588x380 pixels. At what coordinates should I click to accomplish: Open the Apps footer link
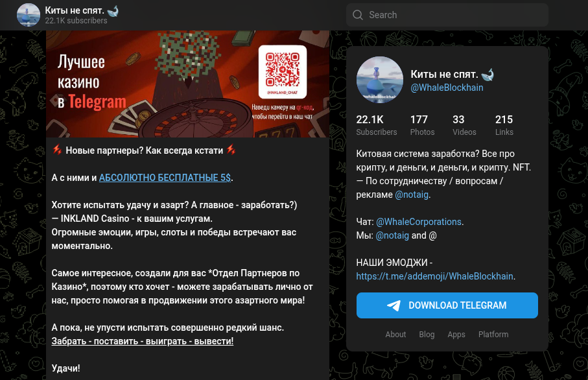click(456, 334)
